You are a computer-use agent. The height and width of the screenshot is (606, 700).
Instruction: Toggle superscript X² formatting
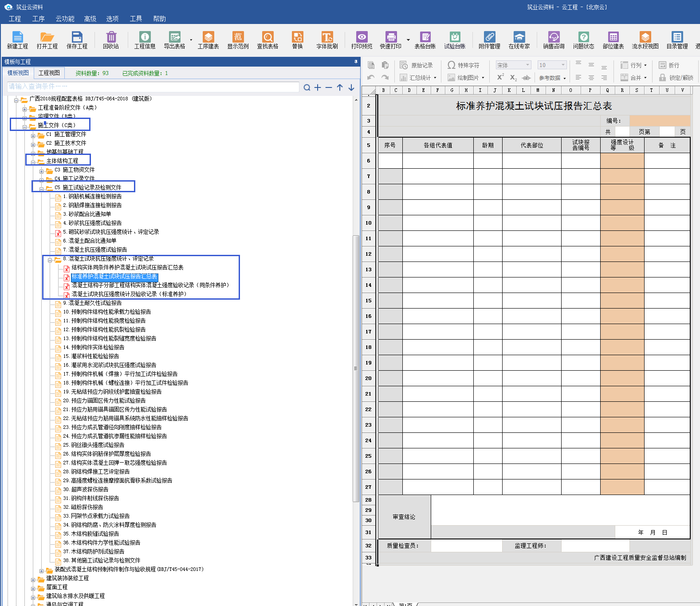click(500, 77)
